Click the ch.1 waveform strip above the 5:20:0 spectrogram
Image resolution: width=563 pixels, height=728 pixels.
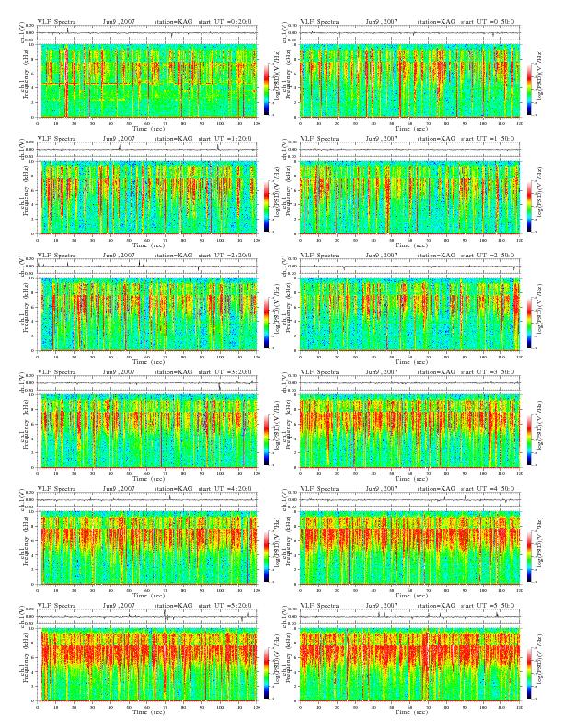147,617
